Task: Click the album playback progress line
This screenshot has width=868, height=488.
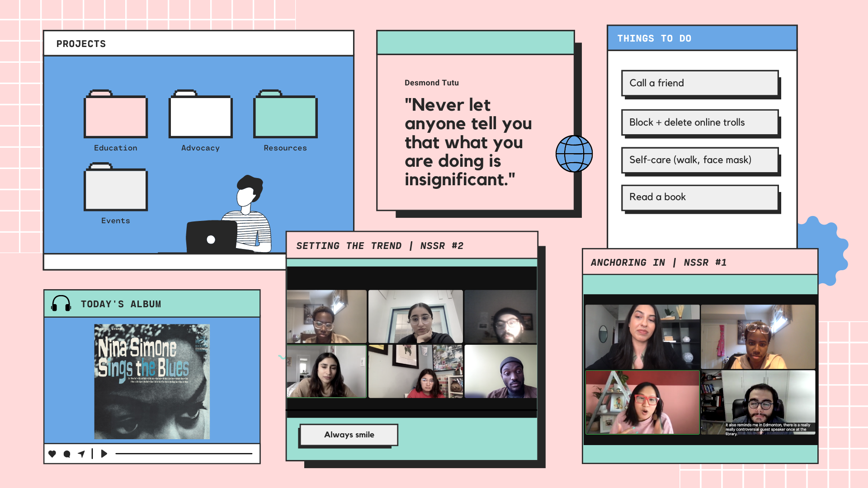Action: pyautogui.click(x=183, y=453)
